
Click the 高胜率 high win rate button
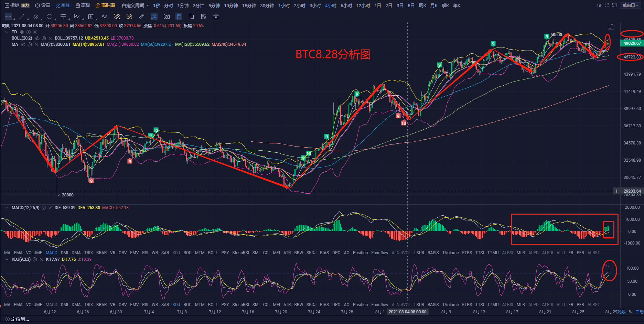(105, 6)
